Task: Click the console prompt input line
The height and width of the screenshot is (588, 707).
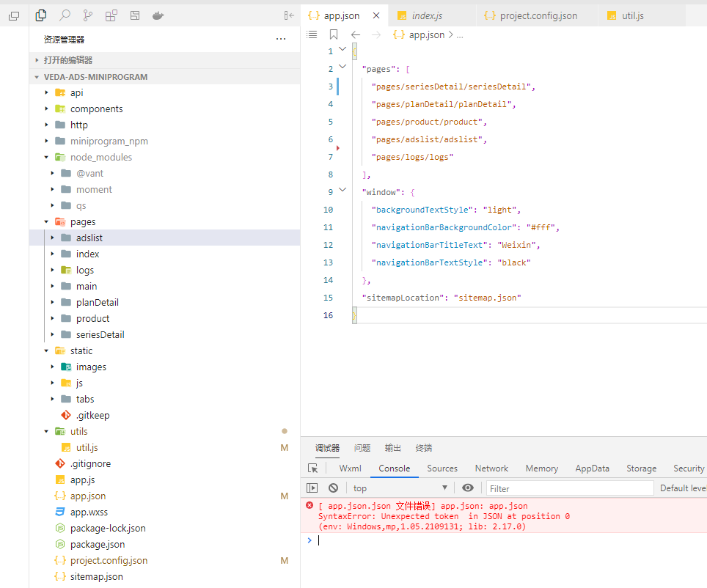Action: [x=510, y=540]
